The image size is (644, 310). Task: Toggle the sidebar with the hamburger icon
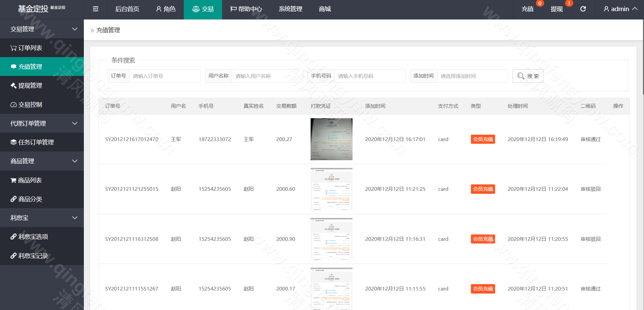[x=95, y=9]
